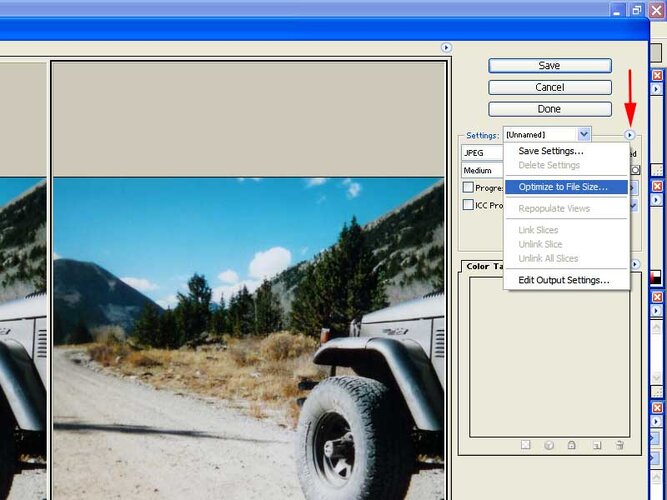Click the foreground/background color swatch at right edge
Image resolution: width=667 pixels, height=500 pixels.
656,277
